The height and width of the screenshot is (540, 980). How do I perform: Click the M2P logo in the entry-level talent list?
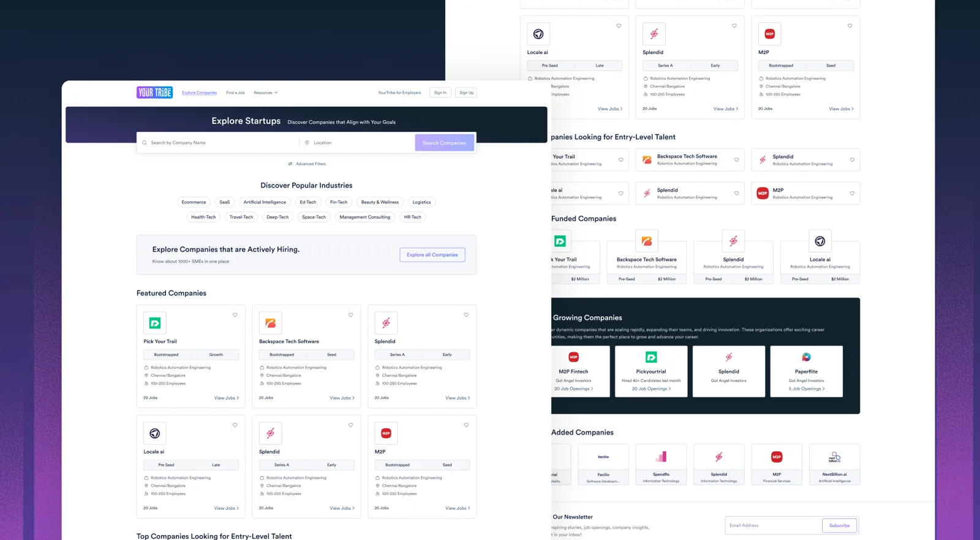[763, 193]
